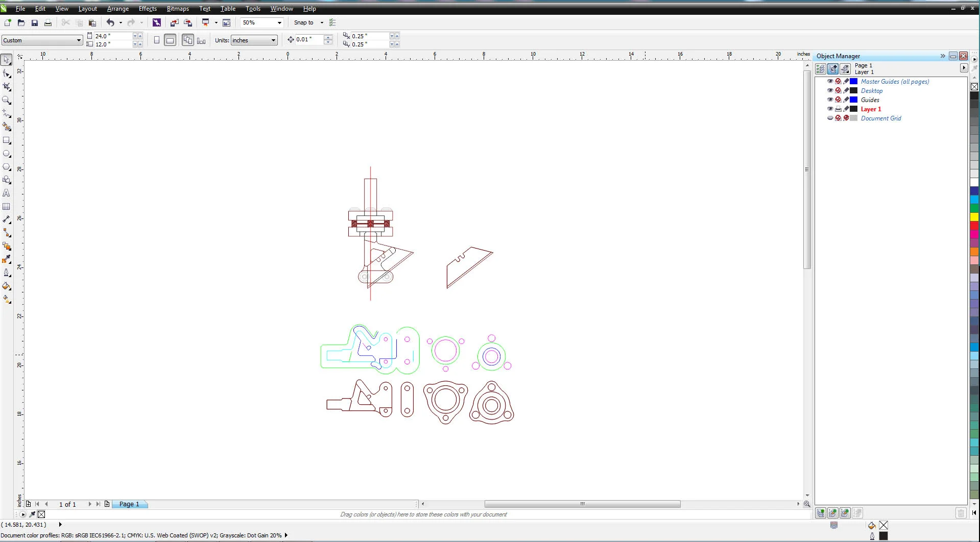This screenshot has height=542, width=980.
Task: Select the Freehand tool
Action: [x=7, y=113]
